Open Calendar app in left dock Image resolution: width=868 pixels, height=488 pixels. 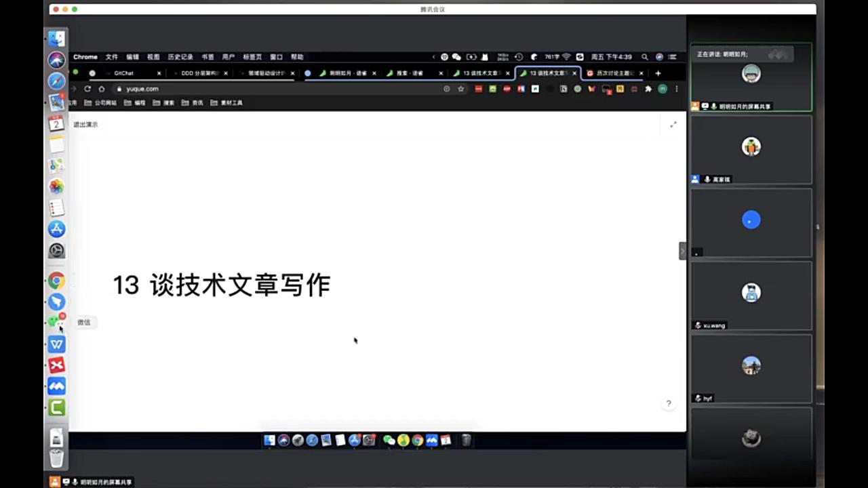[x=57, y=124]
